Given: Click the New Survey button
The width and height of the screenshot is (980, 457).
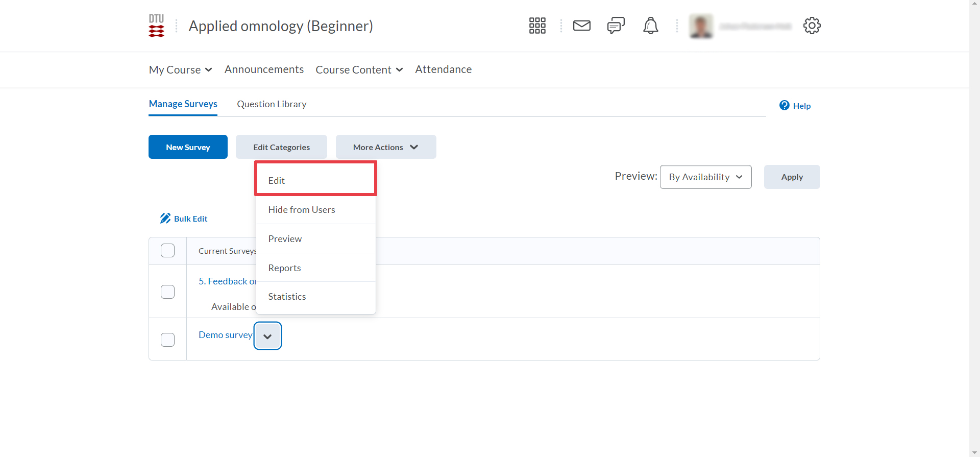Looking at the screenshot, I should pyautogui.click(x=188, y=147).
